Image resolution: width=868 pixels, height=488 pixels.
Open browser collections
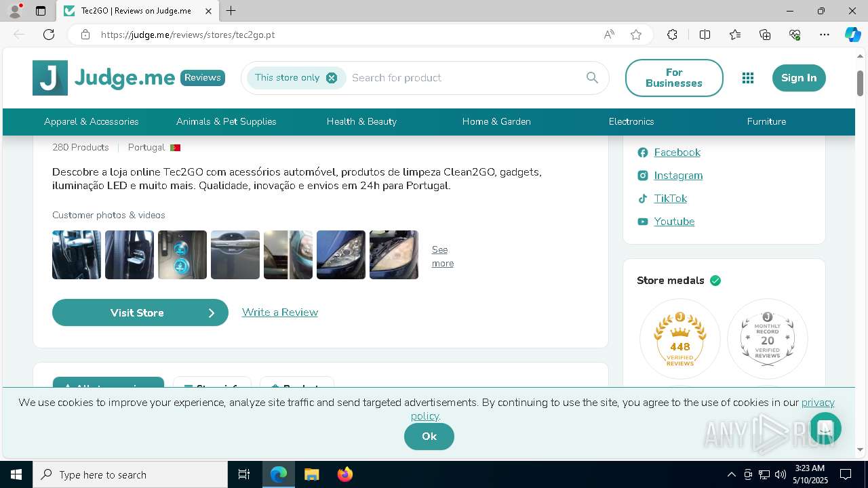[765, 35]
